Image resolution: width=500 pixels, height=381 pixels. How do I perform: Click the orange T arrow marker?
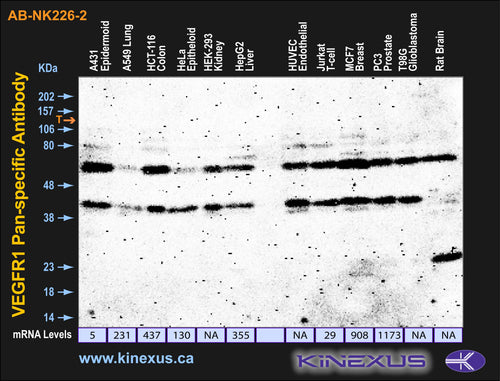(x=66, y=120)
